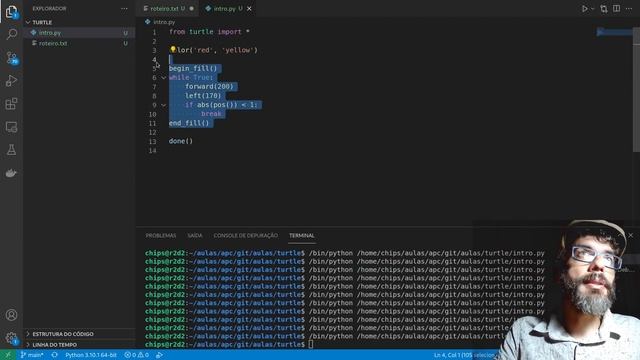Viewport: 640px width, 360px height.
Task: Fold the while True block on line 6
Action: (163, 78)
